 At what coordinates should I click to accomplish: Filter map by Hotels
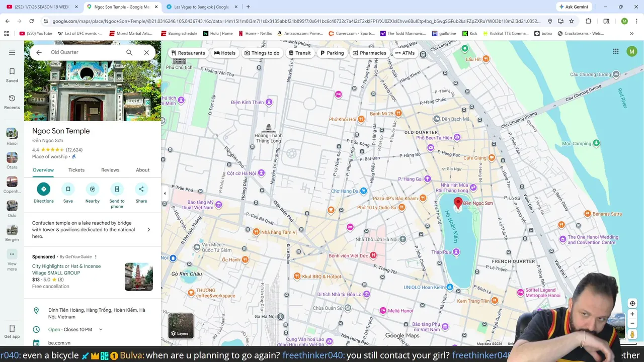click(224, 53)
